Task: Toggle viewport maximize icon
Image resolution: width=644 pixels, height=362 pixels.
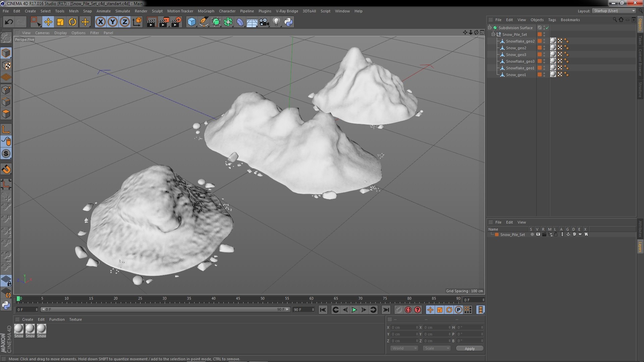Action: point(482,33)
